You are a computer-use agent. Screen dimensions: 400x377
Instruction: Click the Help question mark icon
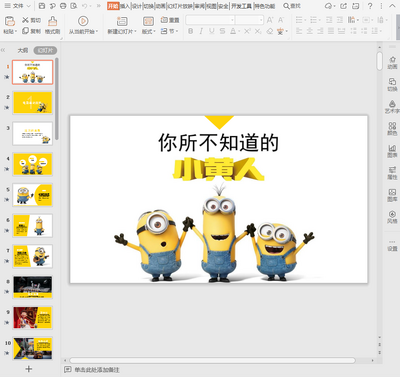[x=370, y=6]
